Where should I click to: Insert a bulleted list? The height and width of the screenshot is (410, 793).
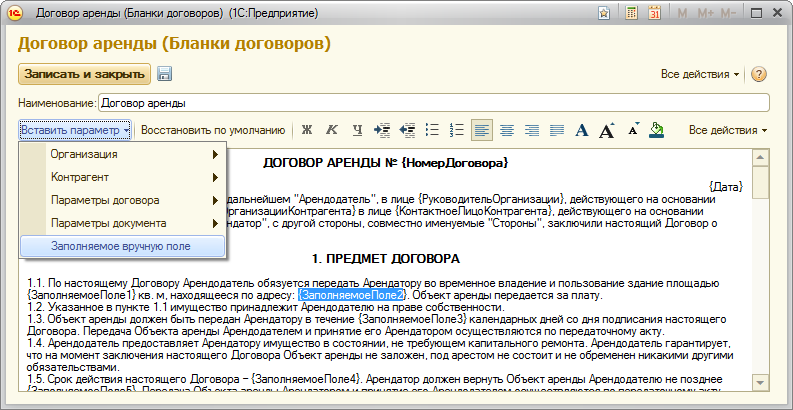[x=432, y=130]
